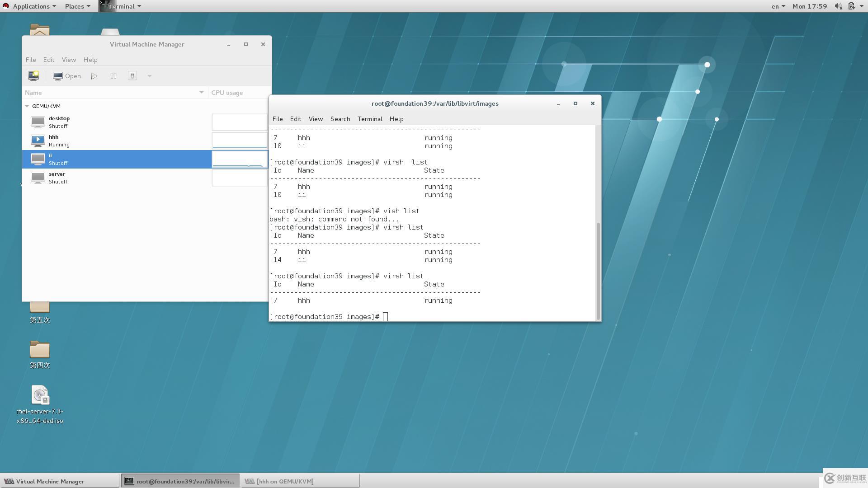Select the desktop VM entry
The image size is (868, 488).
click(118, 122)
